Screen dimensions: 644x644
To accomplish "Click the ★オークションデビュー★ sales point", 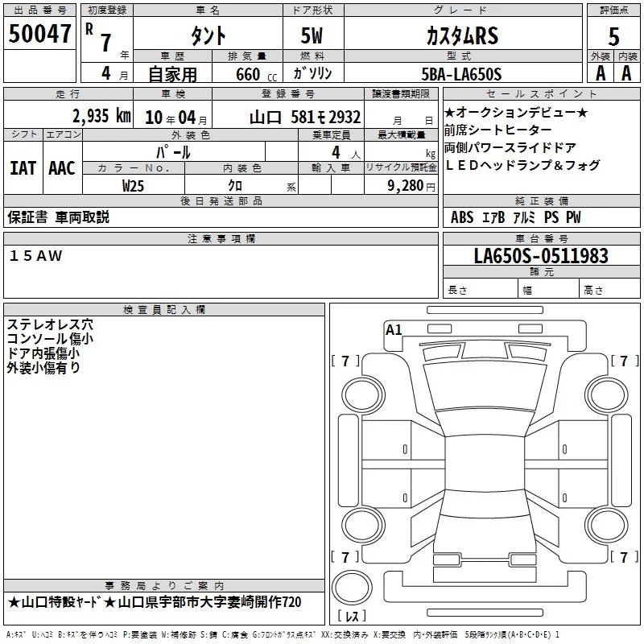I will (x=517, y=112).
